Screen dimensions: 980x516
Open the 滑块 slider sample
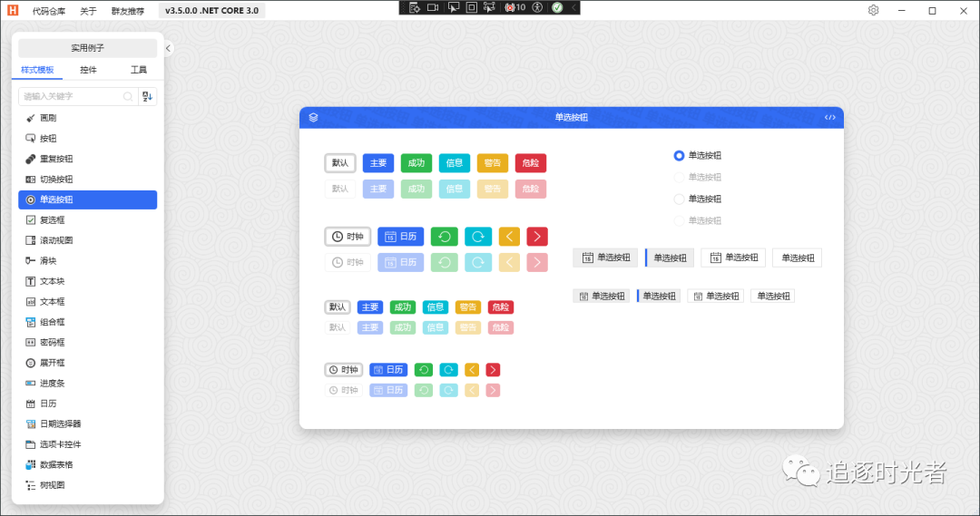[87, 260]
